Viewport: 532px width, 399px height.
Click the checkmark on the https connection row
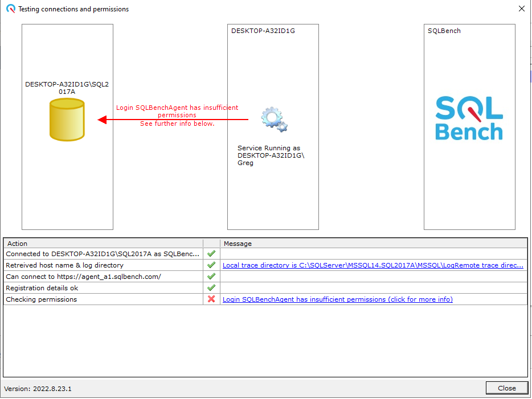click(211, 276)
